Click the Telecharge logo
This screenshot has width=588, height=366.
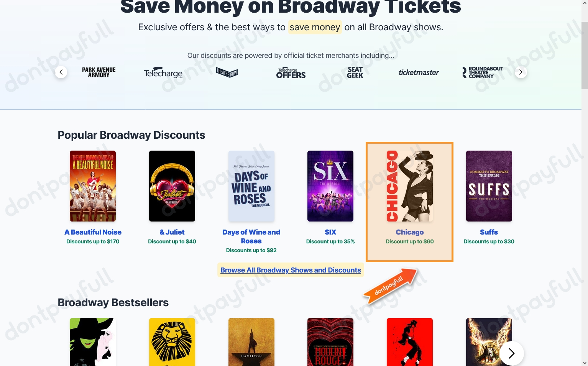(163, 73)
